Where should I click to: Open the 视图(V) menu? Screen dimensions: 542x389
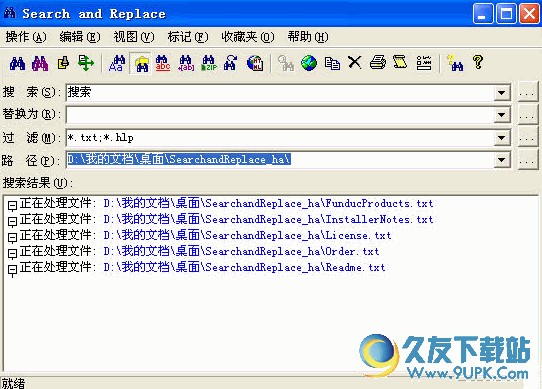[134, 37]
